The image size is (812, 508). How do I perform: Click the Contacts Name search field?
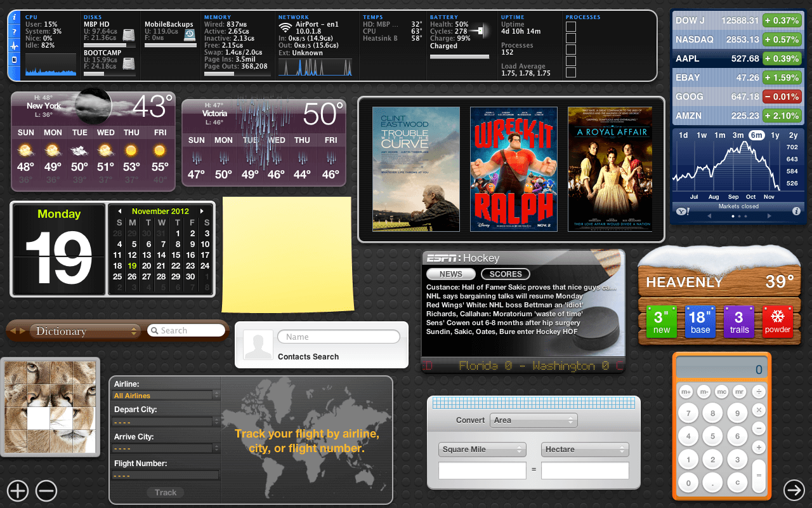click(x=340, y=337)
